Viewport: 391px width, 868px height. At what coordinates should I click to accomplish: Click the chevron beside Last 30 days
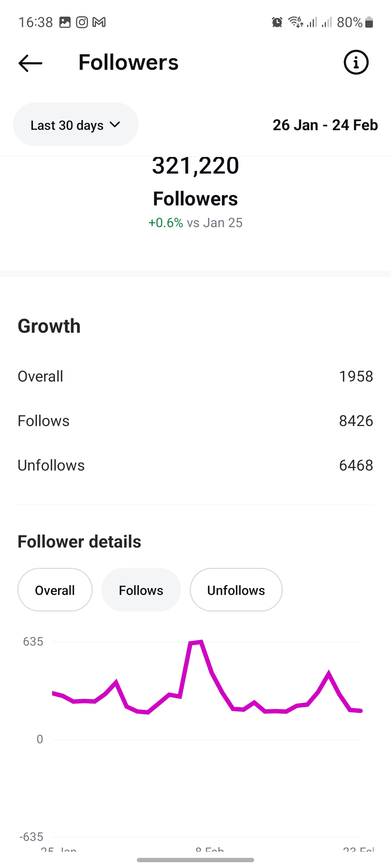point(115,125)
